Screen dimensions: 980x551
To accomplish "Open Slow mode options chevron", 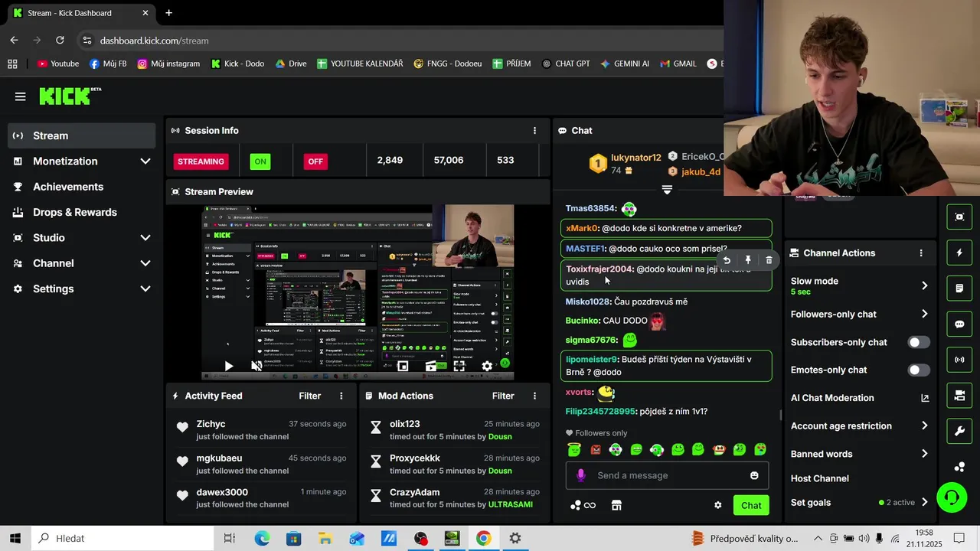I will tap(924, 285).
